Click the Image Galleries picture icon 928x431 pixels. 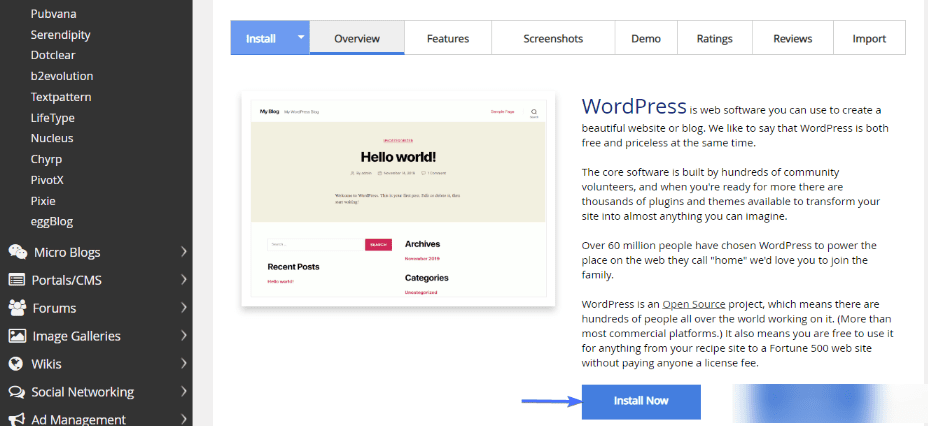(17, 336)
